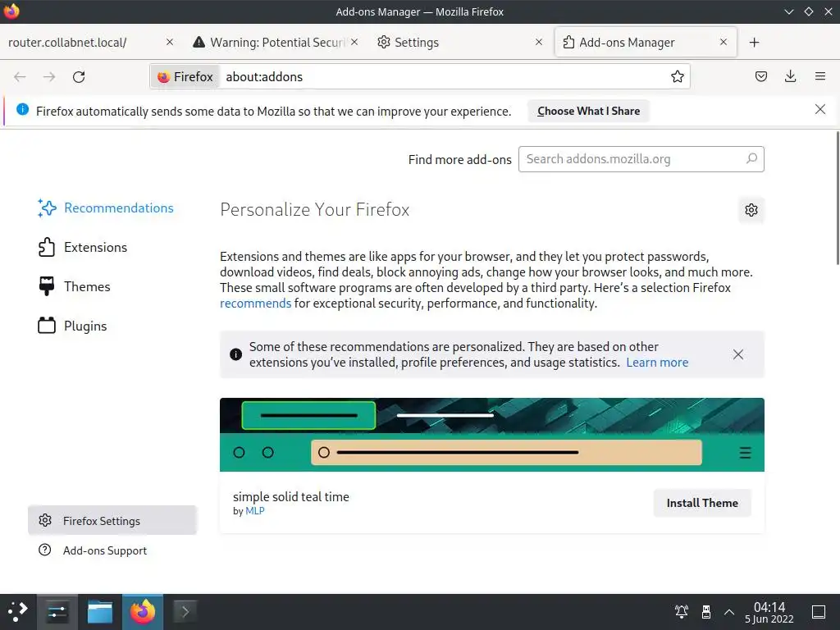Open the system settings taskbar icon
This screenshot has height=630, width=840.
pos(57,612)
